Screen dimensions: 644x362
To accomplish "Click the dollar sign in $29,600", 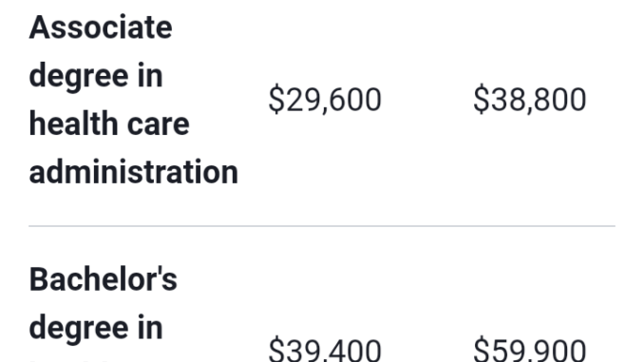I will pyautogui.click(x=276, y=99).
